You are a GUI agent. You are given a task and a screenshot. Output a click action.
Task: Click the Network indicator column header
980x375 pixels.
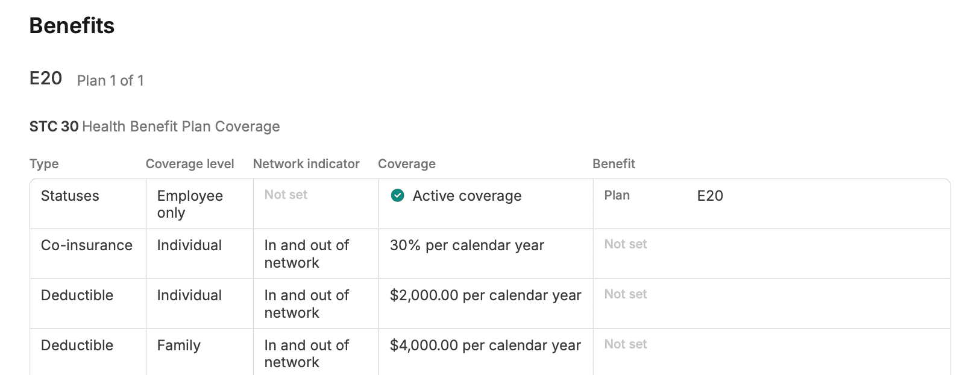tap(306, 163)
